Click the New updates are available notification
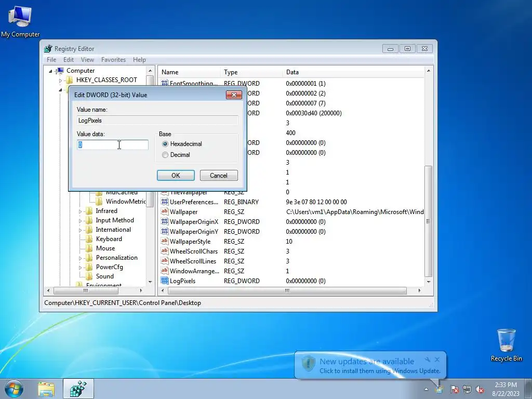The width and height of the screenshot is (532, 399). [x=370, y=365]
